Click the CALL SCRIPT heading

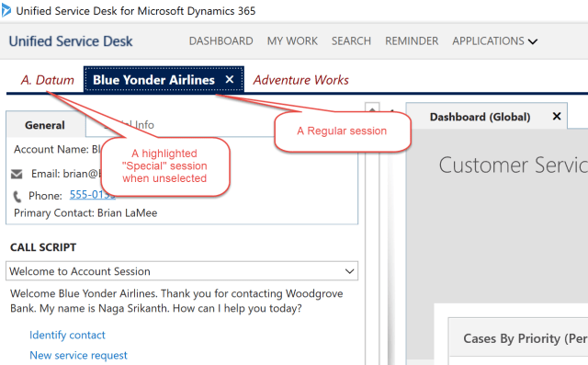[43, 247]
